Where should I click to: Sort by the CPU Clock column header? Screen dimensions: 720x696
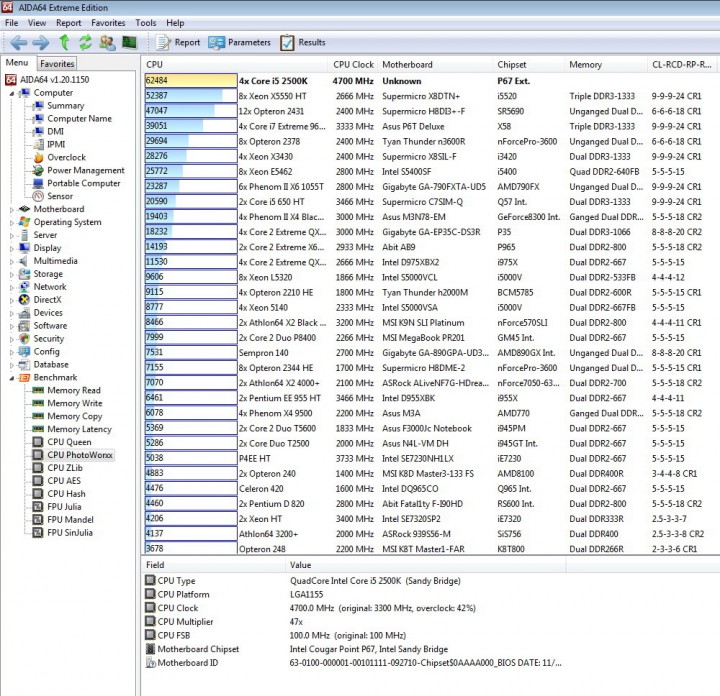tap(353, 64)
